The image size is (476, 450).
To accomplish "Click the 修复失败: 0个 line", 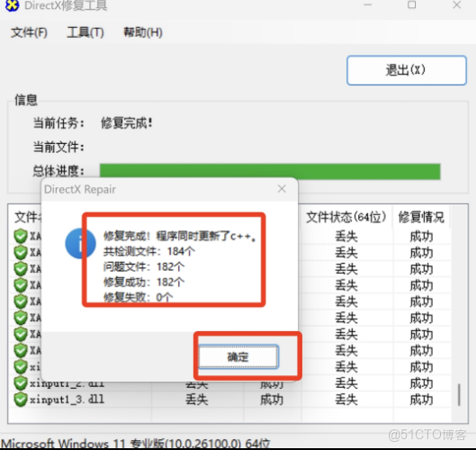I will pos(139,297).
